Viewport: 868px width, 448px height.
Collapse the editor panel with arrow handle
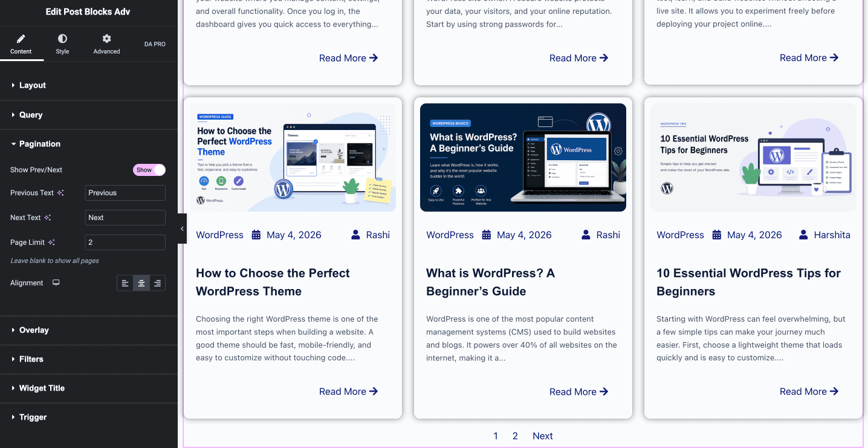(182, 229)
